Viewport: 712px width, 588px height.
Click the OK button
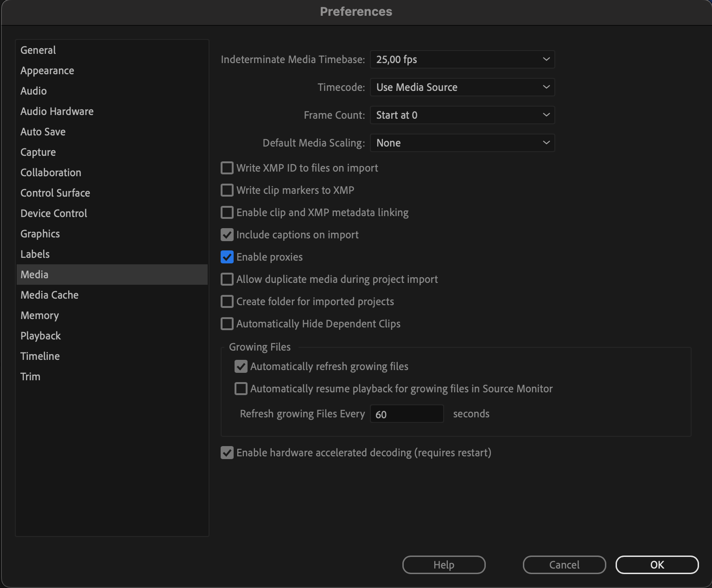[657, 565]
